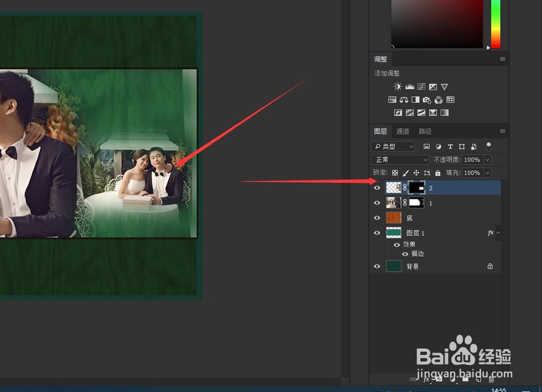Click mask link icon on layer 1
542x392 pixels.
pos(405,203)
